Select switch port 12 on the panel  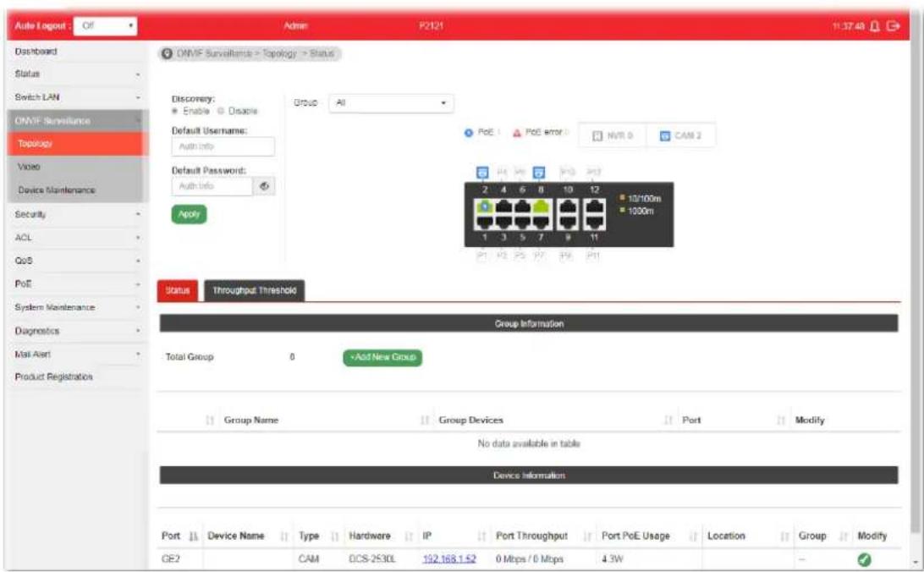point(594,206)
